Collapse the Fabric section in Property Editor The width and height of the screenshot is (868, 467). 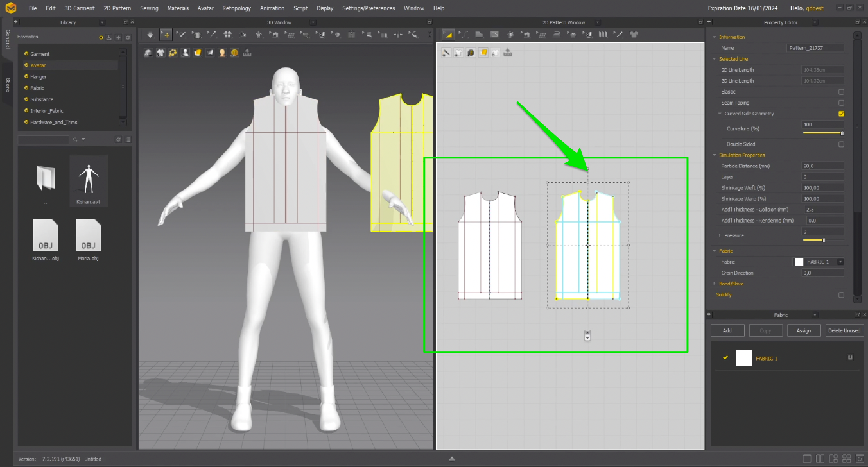point(714,251)
